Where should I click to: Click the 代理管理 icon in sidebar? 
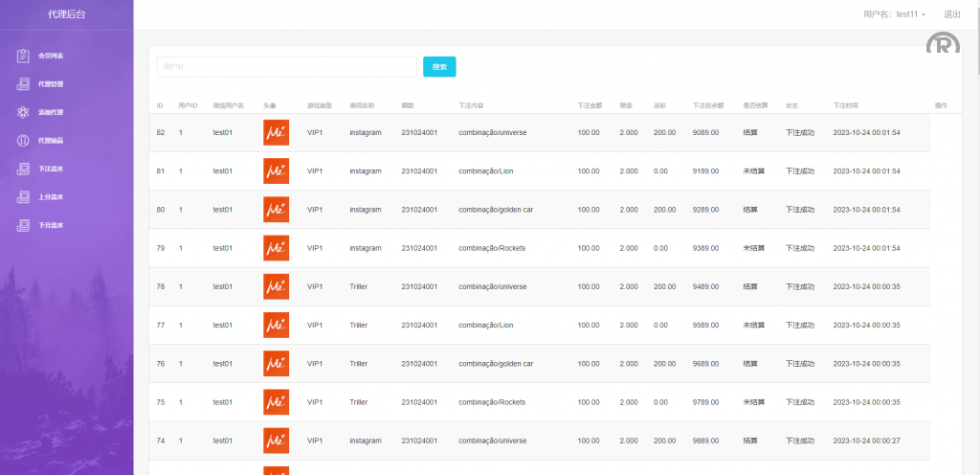23,84
